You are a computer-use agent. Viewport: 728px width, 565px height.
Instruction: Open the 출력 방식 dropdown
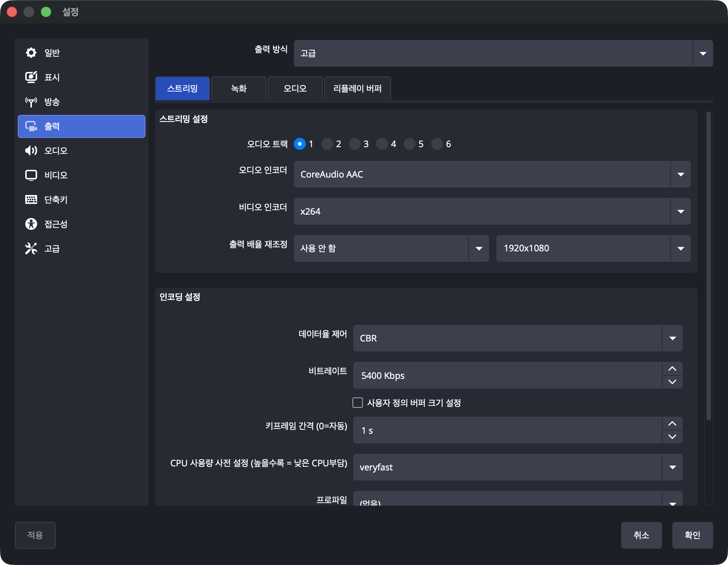point(503,53)
